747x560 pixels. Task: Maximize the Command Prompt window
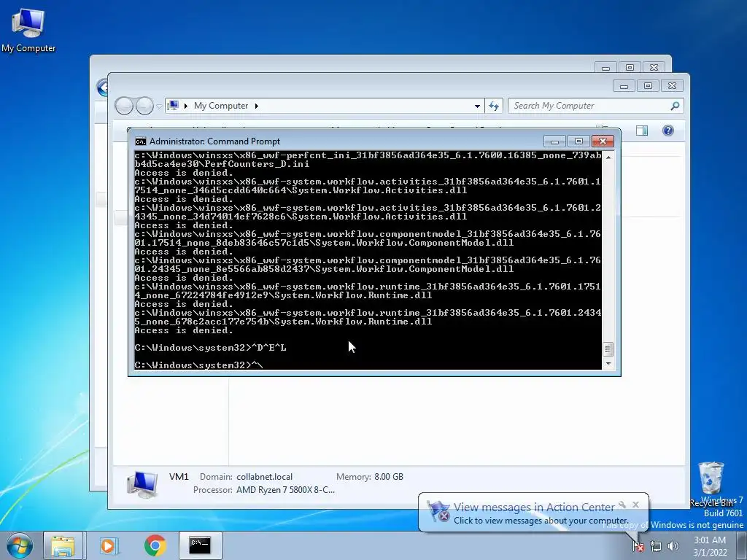(x=578, y=141)
